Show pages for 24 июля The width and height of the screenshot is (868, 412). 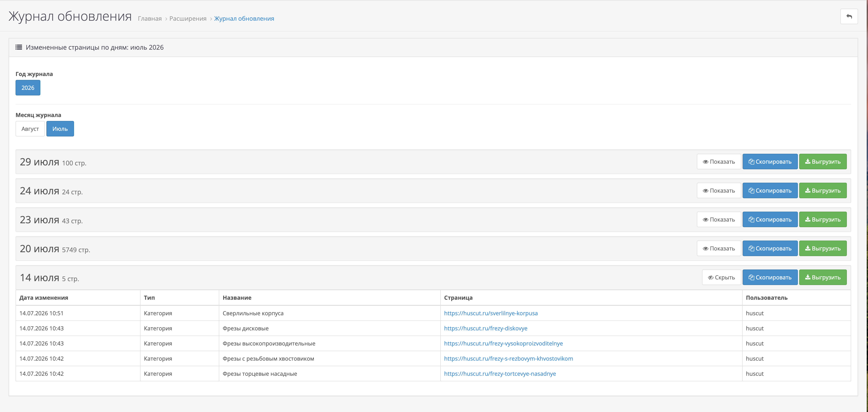pos(719,190)
